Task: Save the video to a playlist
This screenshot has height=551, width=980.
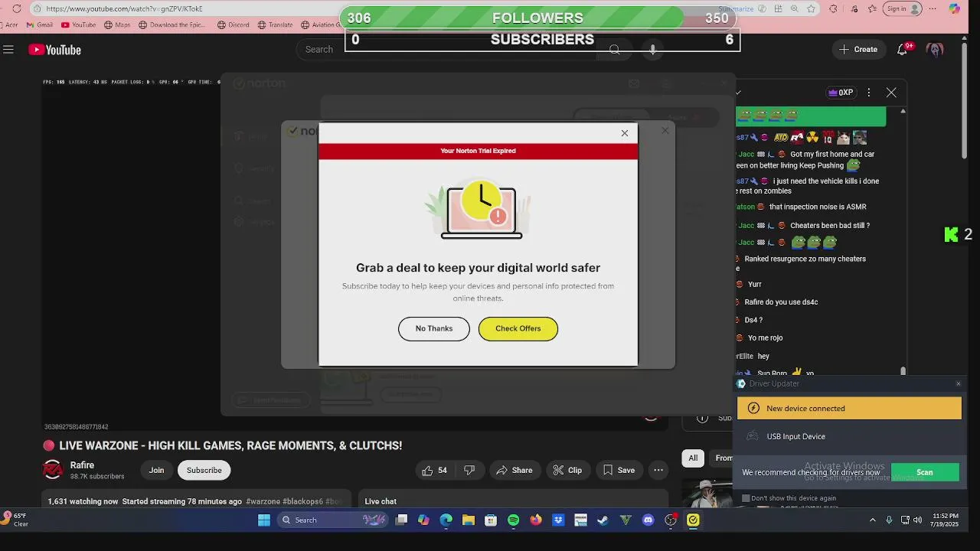Action: click(x=619, y=470)
